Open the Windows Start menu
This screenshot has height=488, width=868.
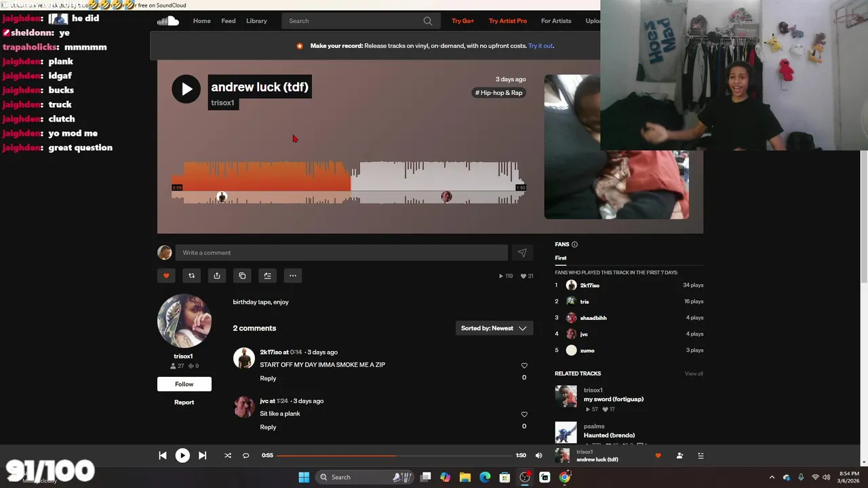pyautogui.click(x=304, y=477)
